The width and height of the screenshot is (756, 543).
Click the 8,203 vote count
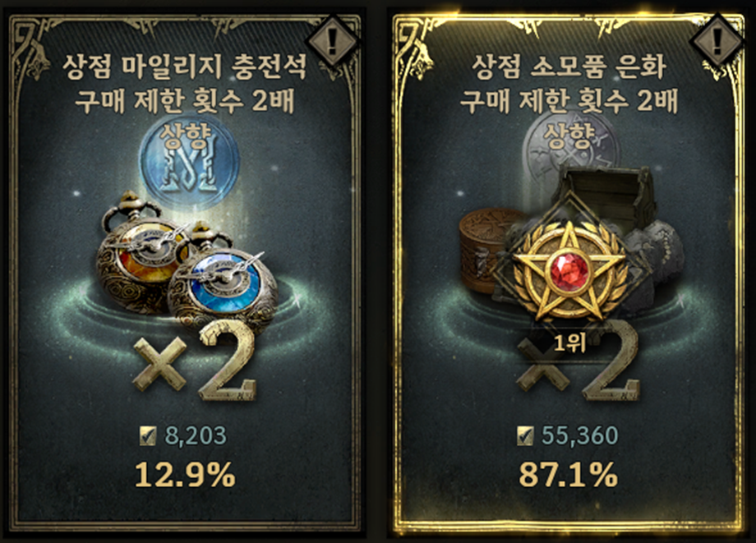click(x=196, y=436)
